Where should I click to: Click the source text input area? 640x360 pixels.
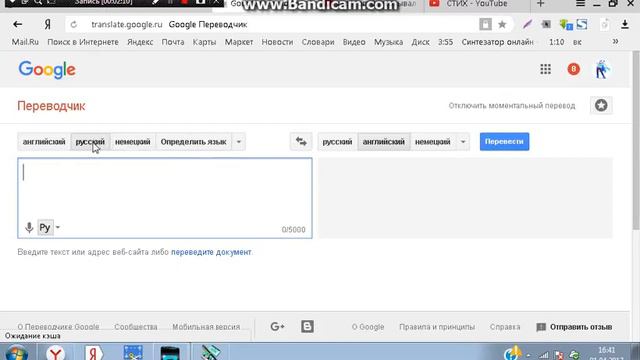pyautogui.click(x=164, y=198)
